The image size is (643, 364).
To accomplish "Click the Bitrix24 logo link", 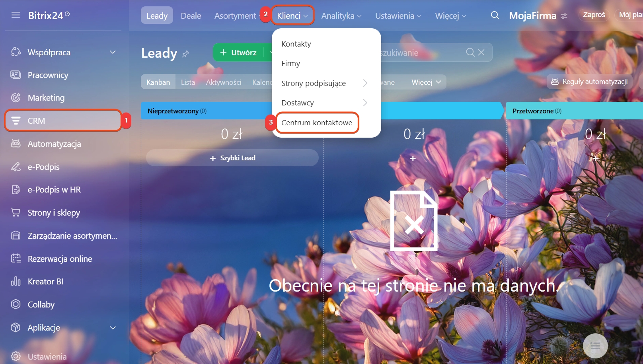I will coord(46,16).
